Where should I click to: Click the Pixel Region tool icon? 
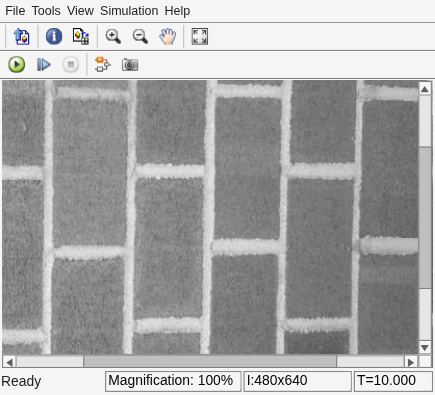click(81, 36)
